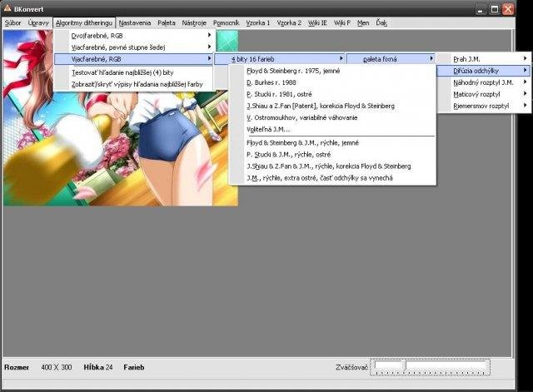Open the Paleta menu

pyautogui.click(x=167, y=22)
